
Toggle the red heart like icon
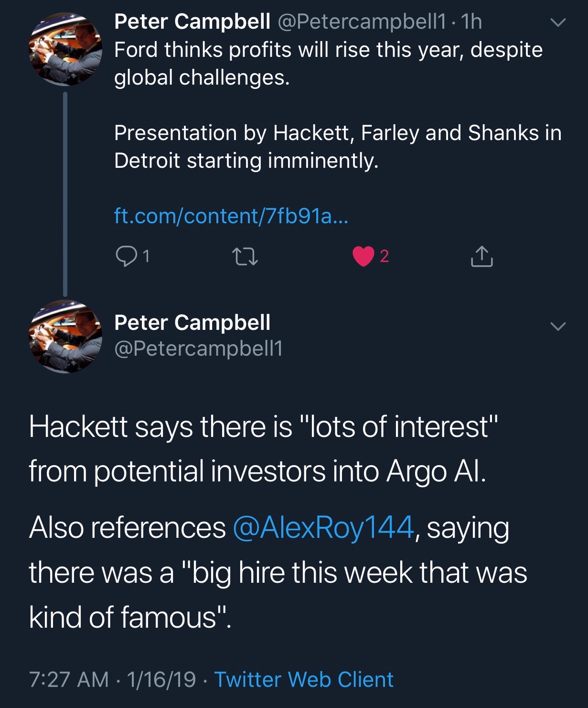pyautogui.click(x=363, y=256)
